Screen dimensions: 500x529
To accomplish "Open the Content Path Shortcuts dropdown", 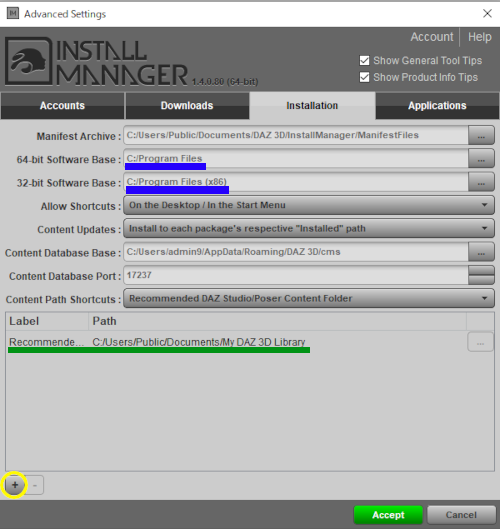I will click(309, 299).
